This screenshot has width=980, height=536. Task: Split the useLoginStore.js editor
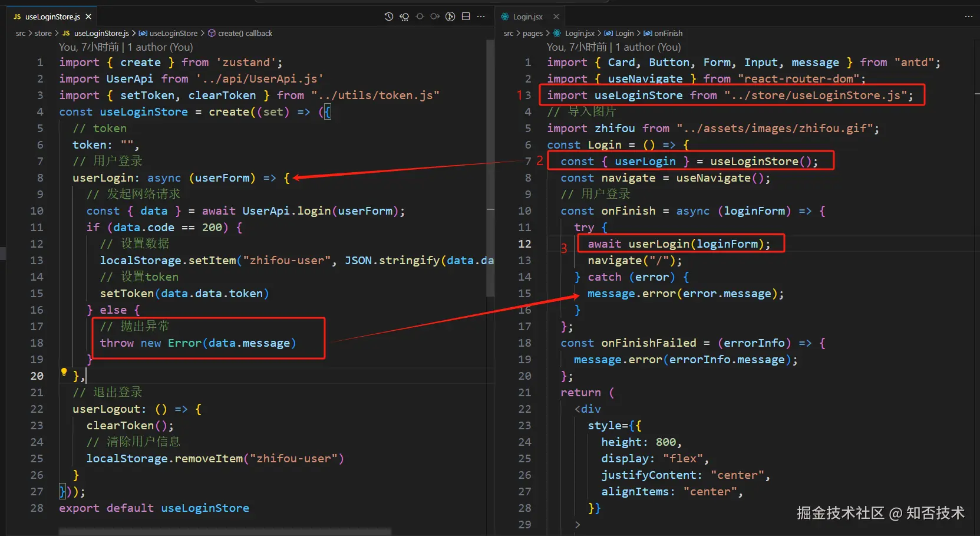(x=466, y=17)
